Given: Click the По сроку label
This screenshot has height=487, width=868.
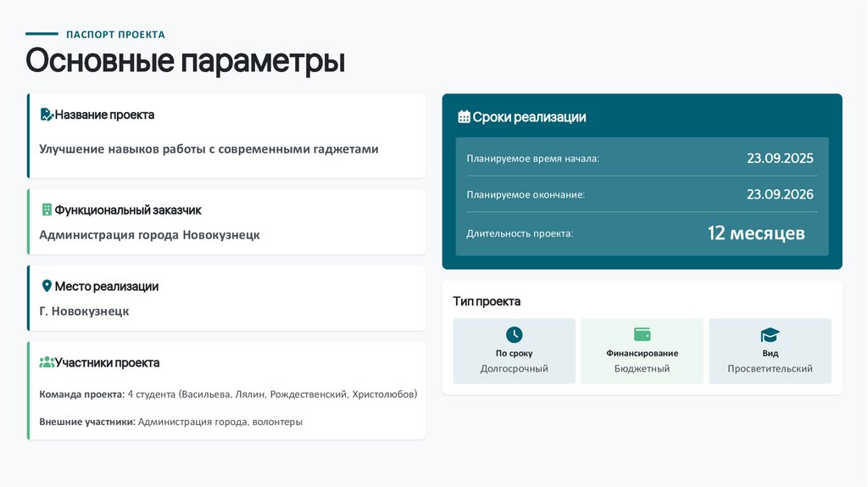Looking at the screenshot, I should [x=515, y=353].
